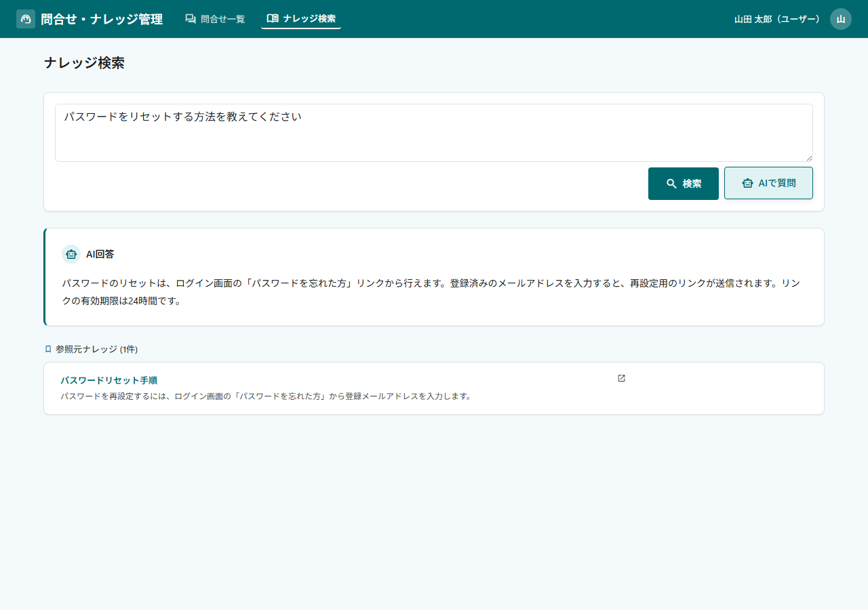Click the 検索 search button
Image resolution: width=868 pixels, height=610 pixels.
[684, 184]
